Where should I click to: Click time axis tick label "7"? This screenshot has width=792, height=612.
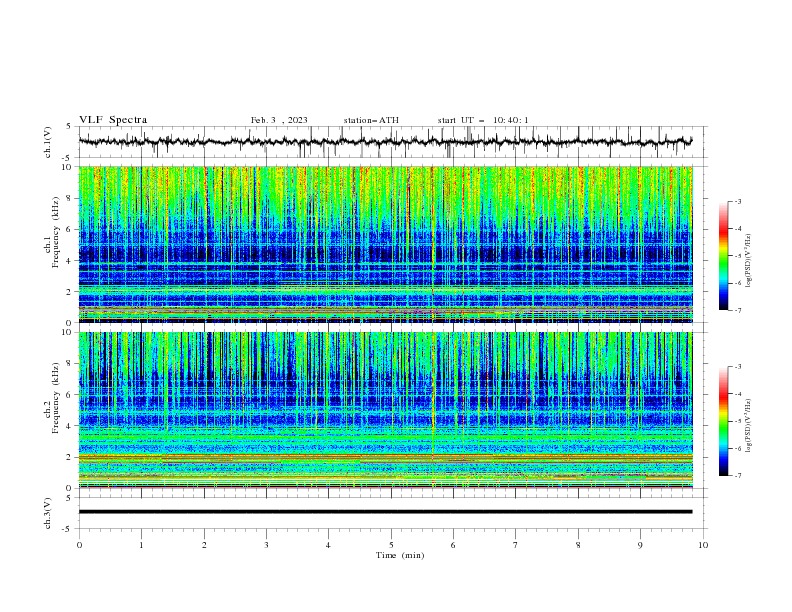coord(516,545)
